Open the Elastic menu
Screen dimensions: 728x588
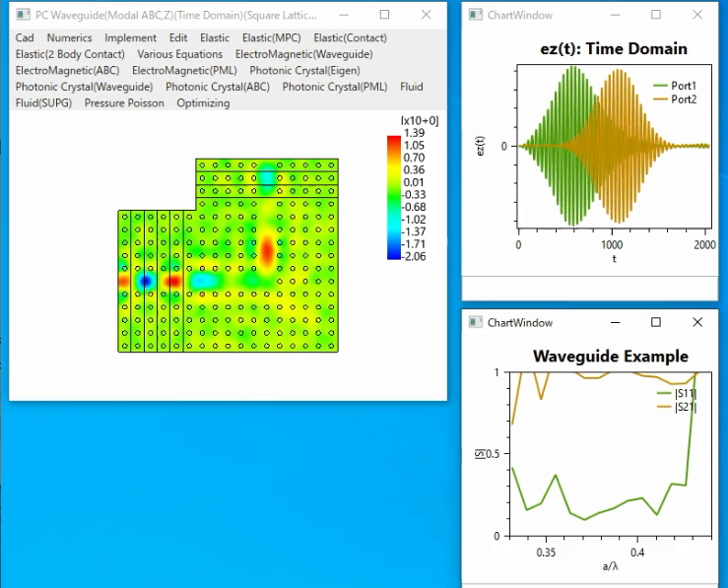tap(215, 38)
